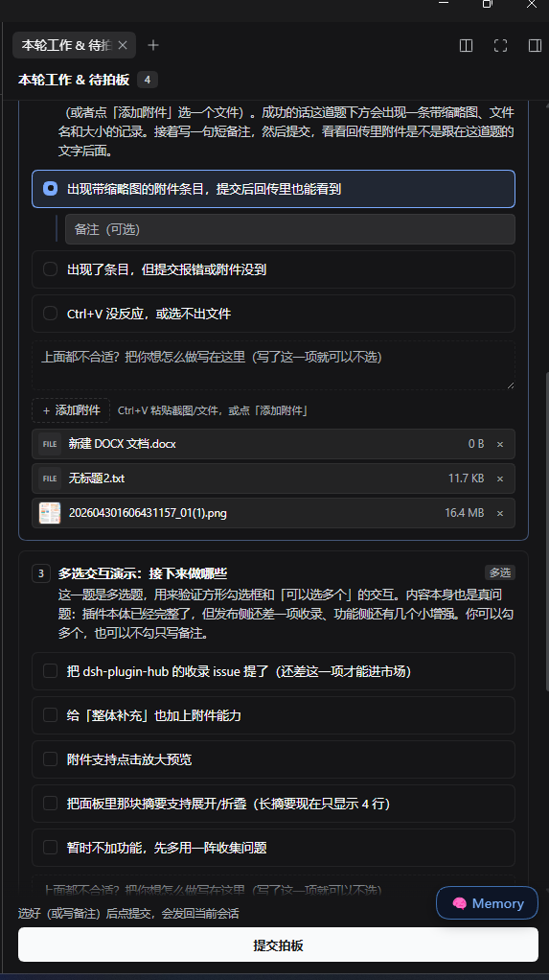Click the pending count badge 4
This screenshot has width=549, height=980.
[x=148, y=80]
